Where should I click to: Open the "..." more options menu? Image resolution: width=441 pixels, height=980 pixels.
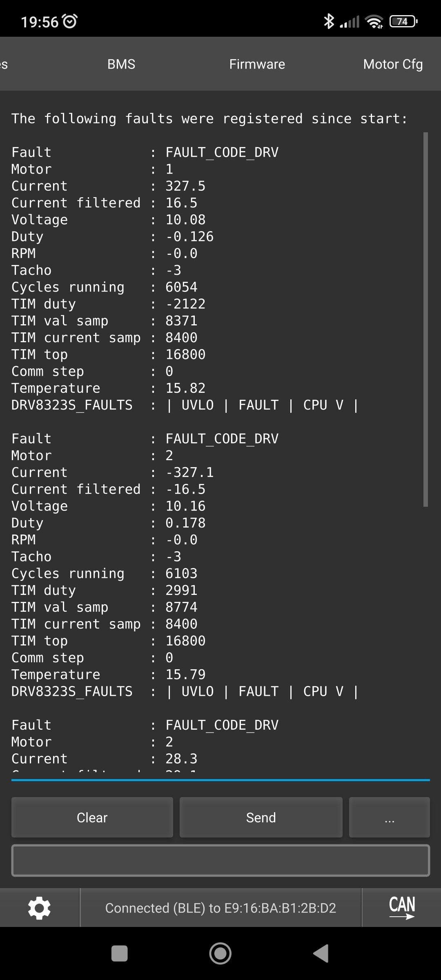tap(389, 817)
